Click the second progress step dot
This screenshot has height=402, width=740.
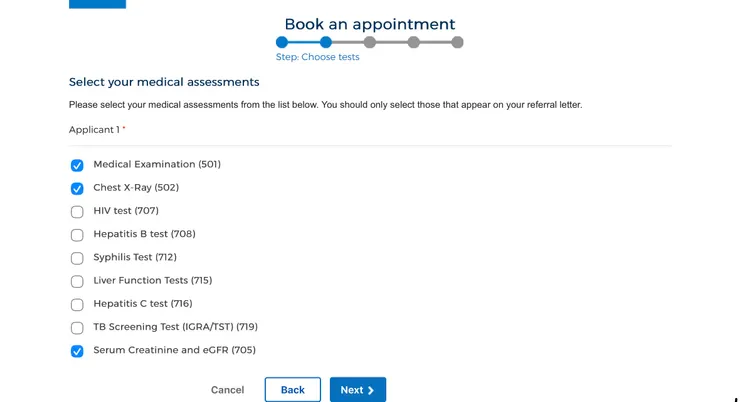click(326, 42)
